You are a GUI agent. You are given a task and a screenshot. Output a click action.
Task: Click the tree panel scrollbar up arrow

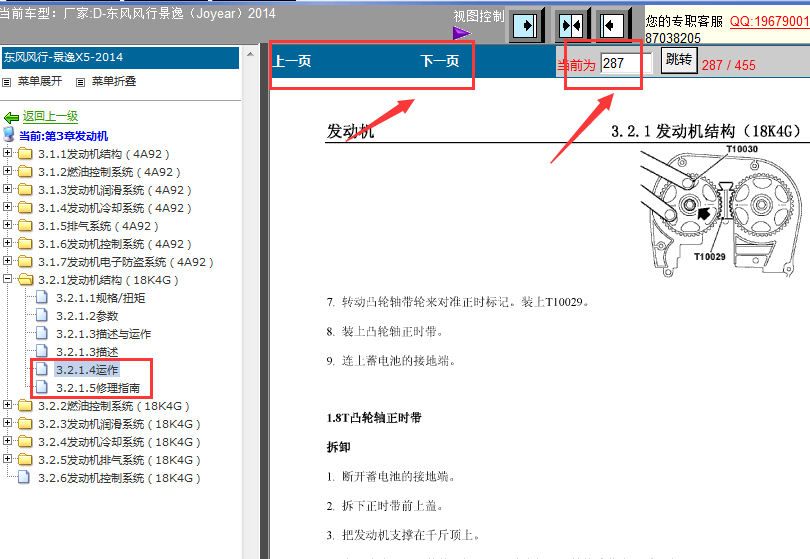[x=250, y=54]
